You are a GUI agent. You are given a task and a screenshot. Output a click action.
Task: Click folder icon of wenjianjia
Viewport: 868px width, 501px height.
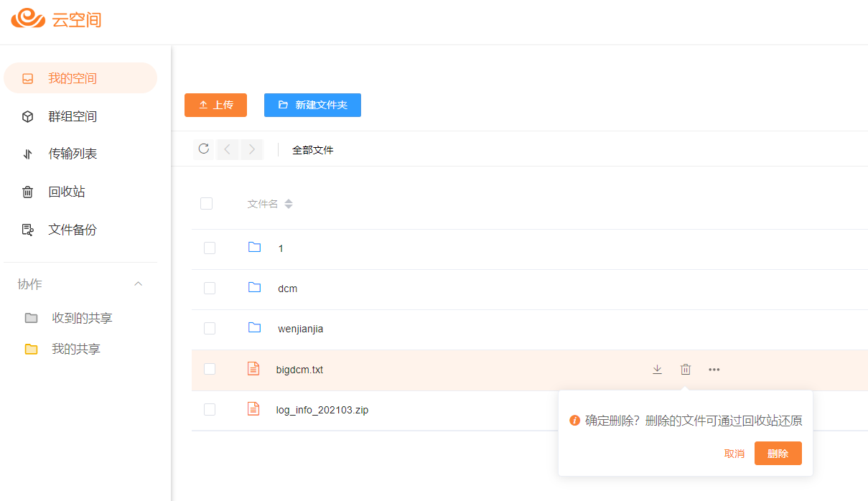pyautogui.click(x=254, y=328)
